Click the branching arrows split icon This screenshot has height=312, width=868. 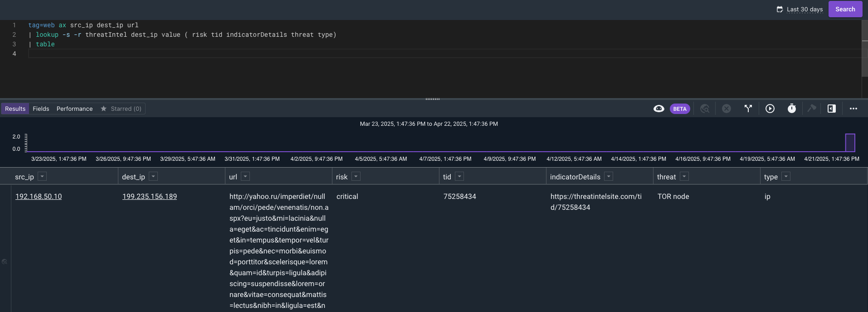coord(748,109)
